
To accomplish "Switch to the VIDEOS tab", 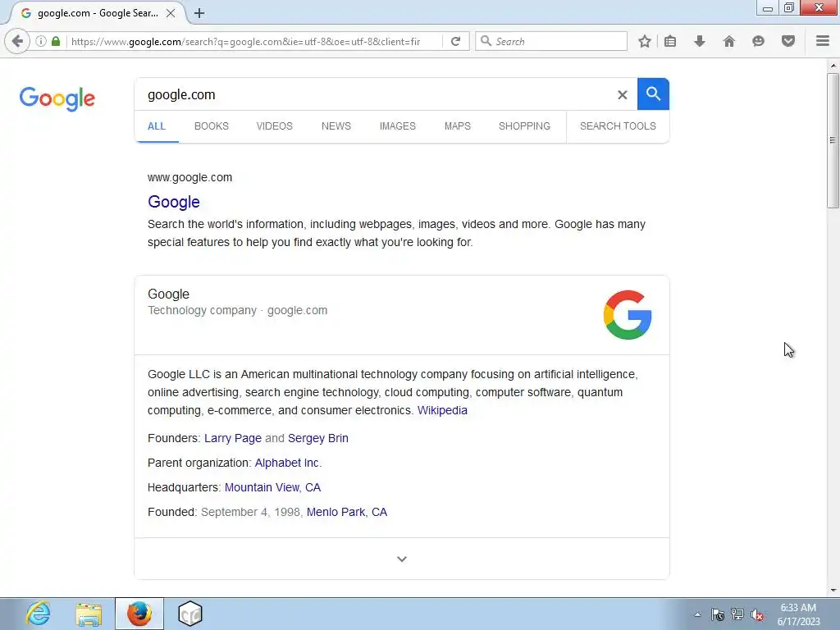I will pos(274,126).
